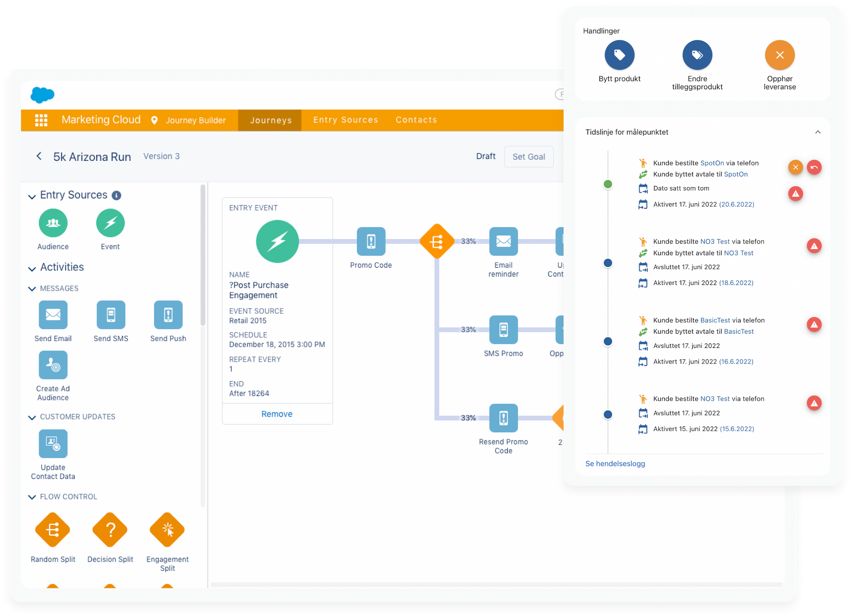This screenshot has height=616, width=852.
Task: Click the Bytt produkt action icon
Action: coord(619,55)
